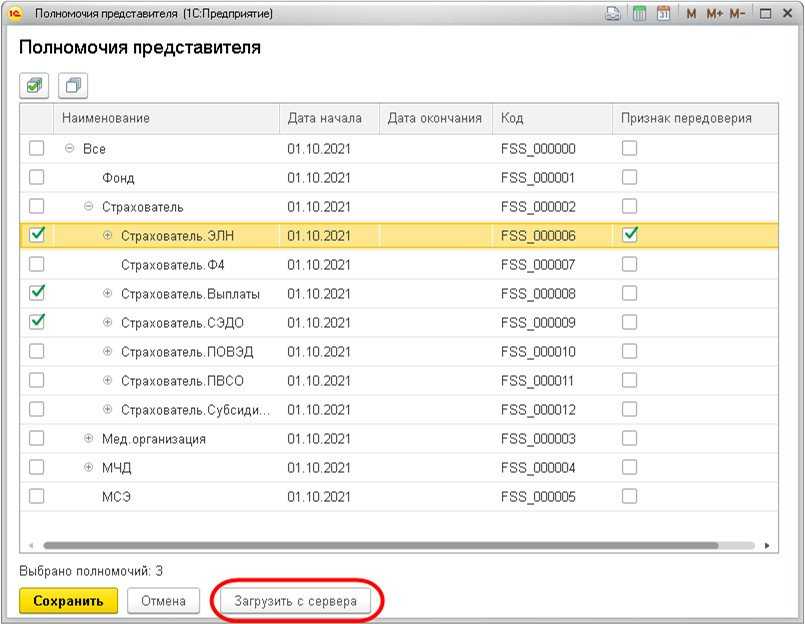Collapse the Все tree node
Viewport: 805px width, 624px height.
click(69, 149)
